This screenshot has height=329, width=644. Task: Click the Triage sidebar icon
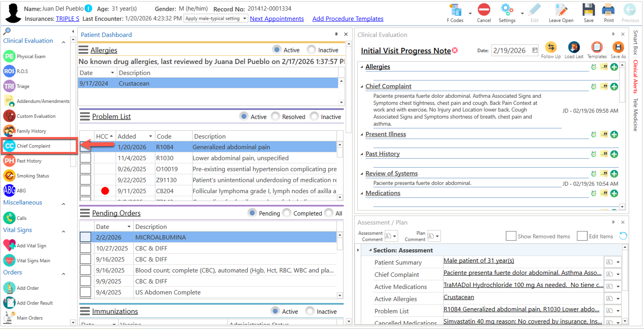coord(9,86)
